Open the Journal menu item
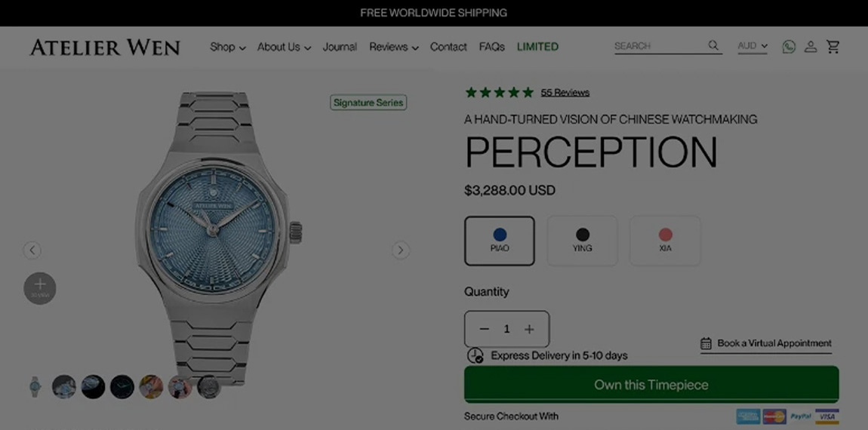 click(340, 47)
